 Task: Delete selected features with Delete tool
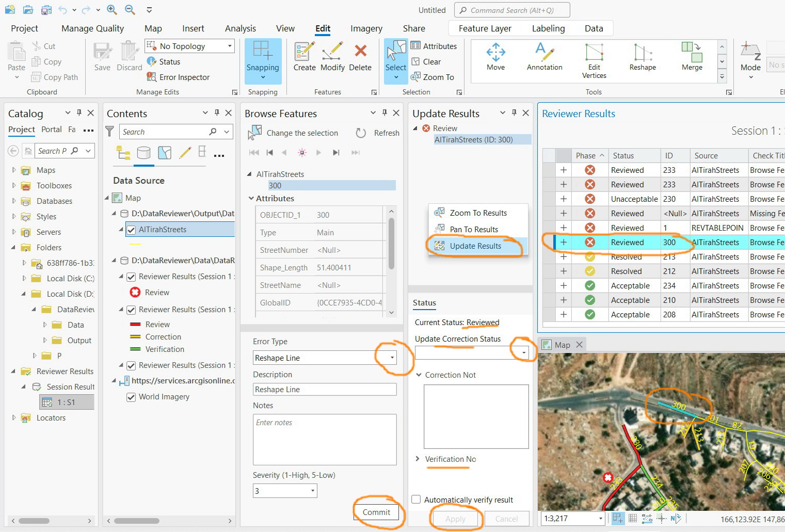coord(360,57)
